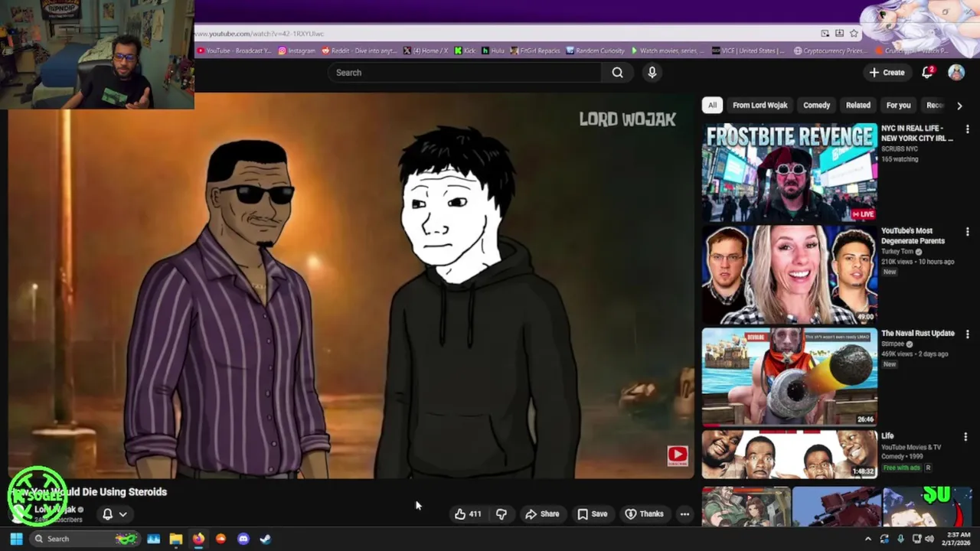Screen dimensions: 980x551
Task: Bookmark this page with the star icon
Action: coord(854,34)
